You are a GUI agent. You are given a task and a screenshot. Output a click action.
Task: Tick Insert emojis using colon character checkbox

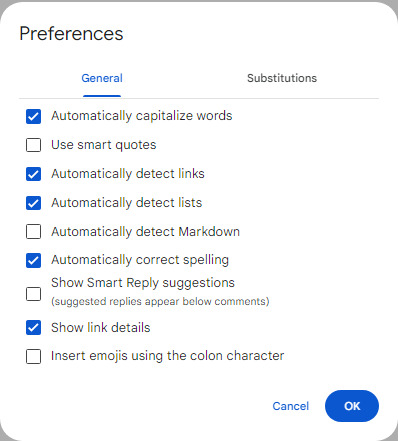(33, 356)
